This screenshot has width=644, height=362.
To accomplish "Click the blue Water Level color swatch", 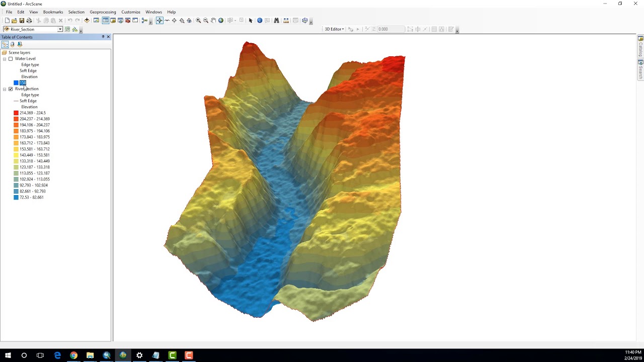I will (16, 83).
